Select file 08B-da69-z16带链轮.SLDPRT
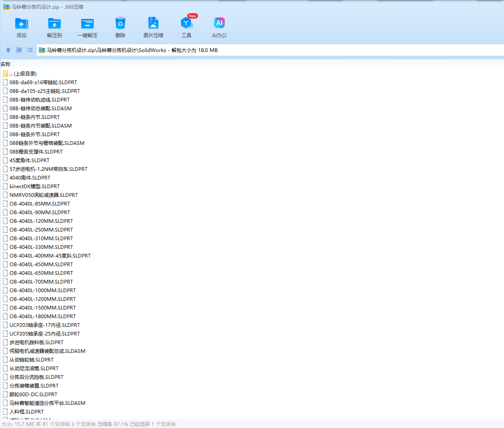This screenshot has width=504, height=428. [43, 83]
